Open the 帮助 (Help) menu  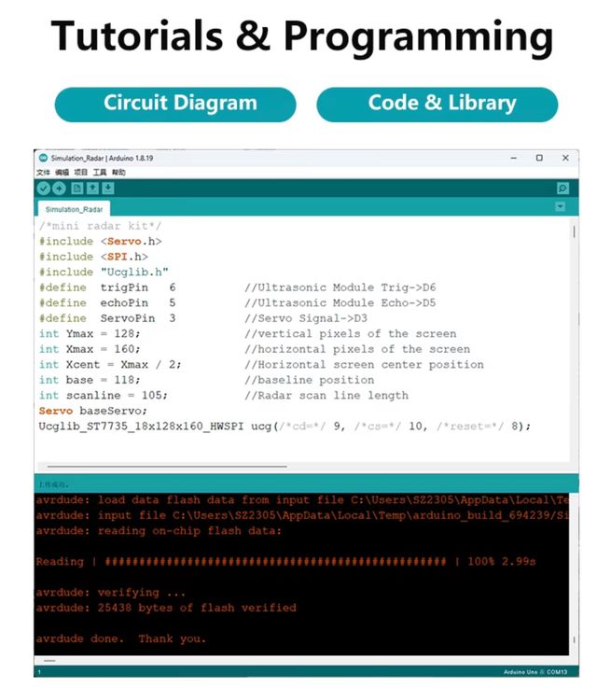[x=118, y=173]
